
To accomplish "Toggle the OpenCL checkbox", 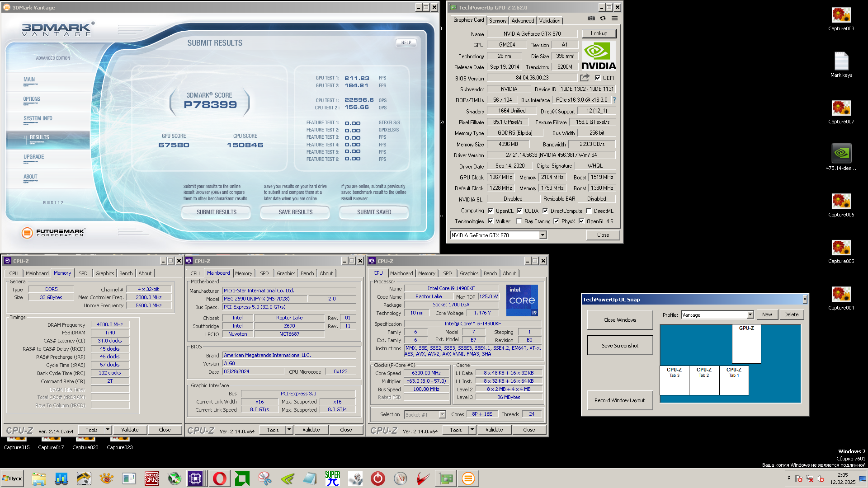I will (x=491, y=211).
